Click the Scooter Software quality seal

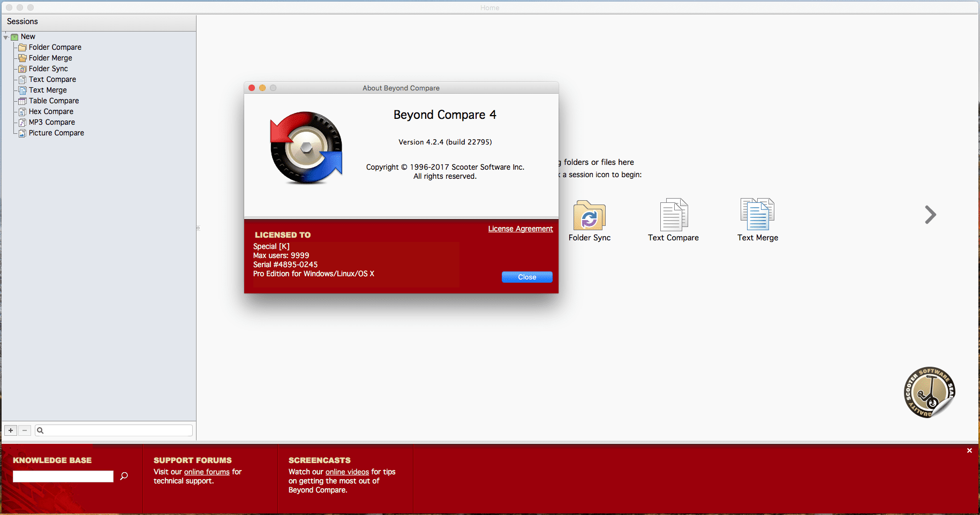(930, 392)
